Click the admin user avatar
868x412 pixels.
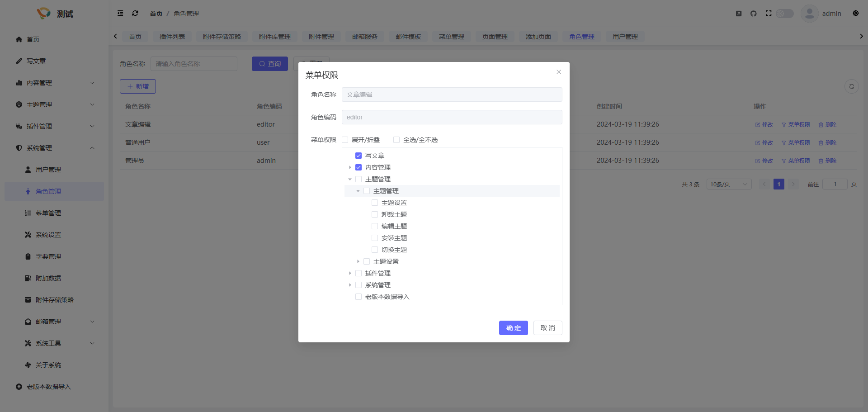[809, 14]
